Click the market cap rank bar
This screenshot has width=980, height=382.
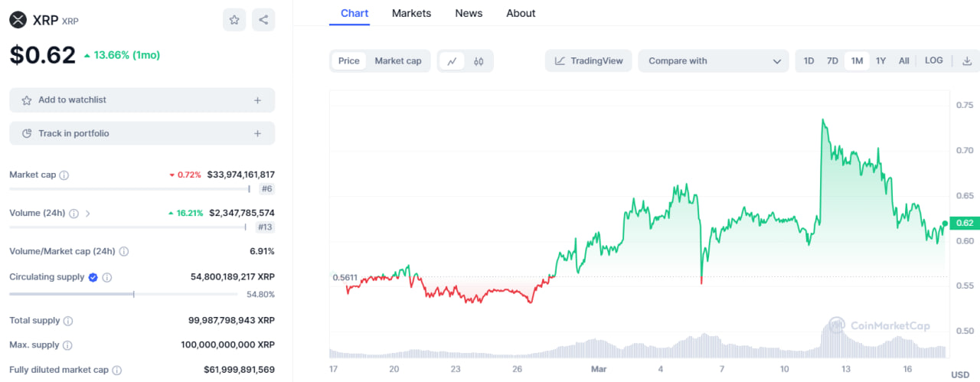(x=129, y=189)
